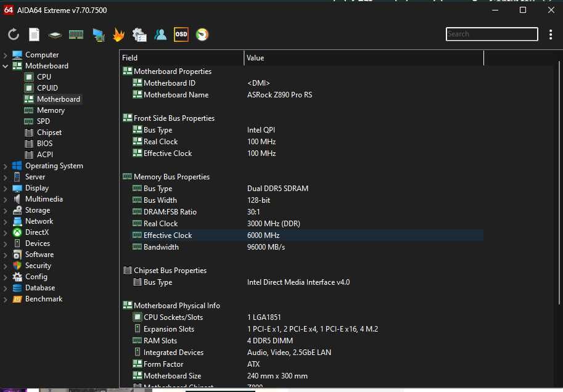The height and width of the screenshot is (392, 563).
Task: Open the CPUID tree page
Action: (47, 88)
